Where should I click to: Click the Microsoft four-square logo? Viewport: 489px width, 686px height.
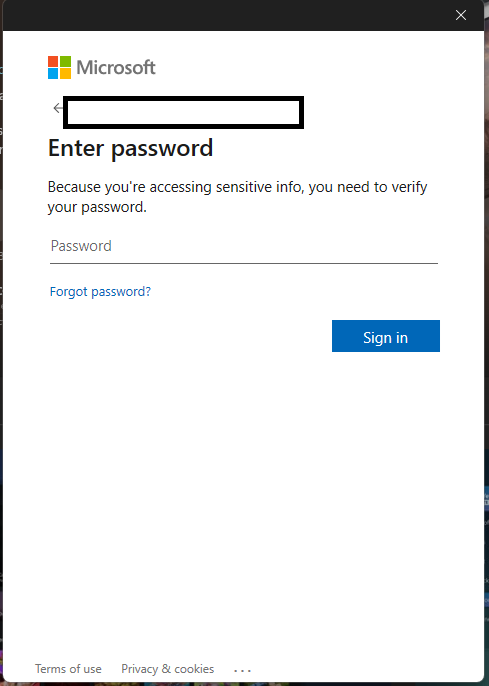coord(59,67)
